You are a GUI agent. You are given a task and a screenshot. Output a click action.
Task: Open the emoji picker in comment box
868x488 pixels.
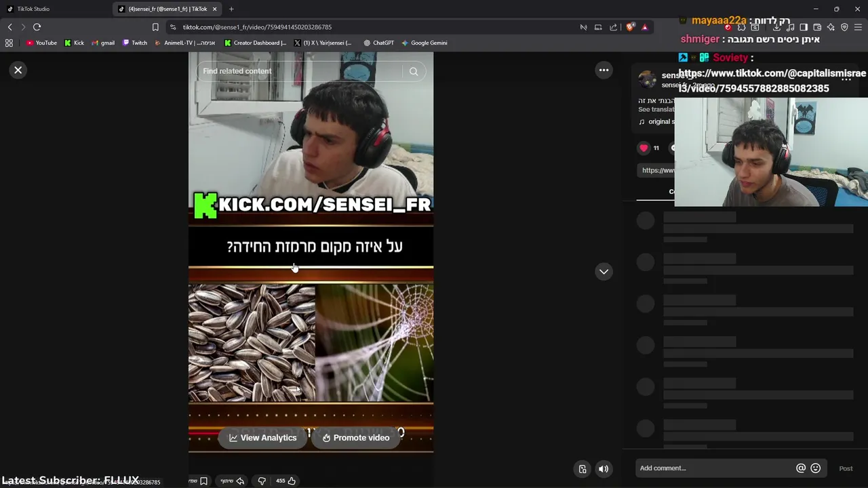pyautogui.click(x=816, y=468)
